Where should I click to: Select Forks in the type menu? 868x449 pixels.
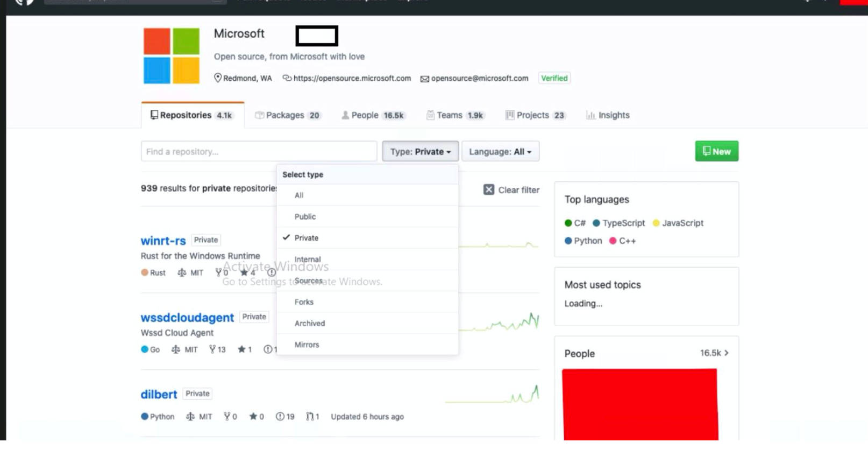(x=367, y=302)
